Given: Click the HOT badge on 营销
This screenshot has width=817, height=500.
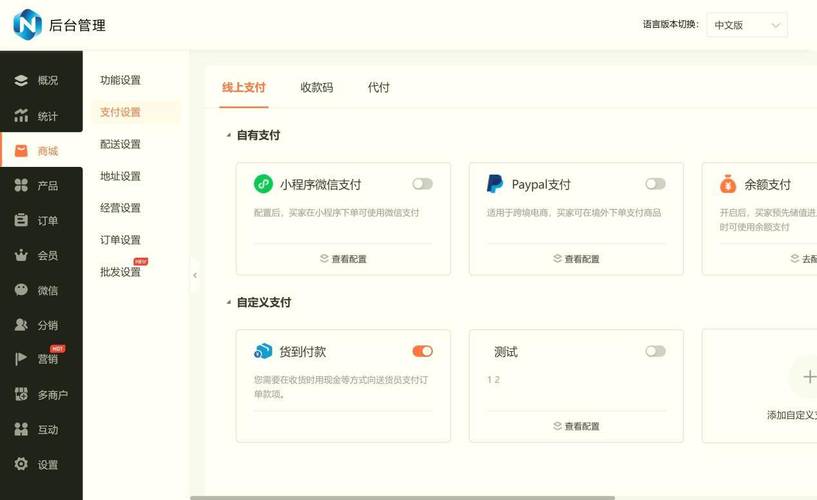Looking at the screenshot, I should click(58, 348).
